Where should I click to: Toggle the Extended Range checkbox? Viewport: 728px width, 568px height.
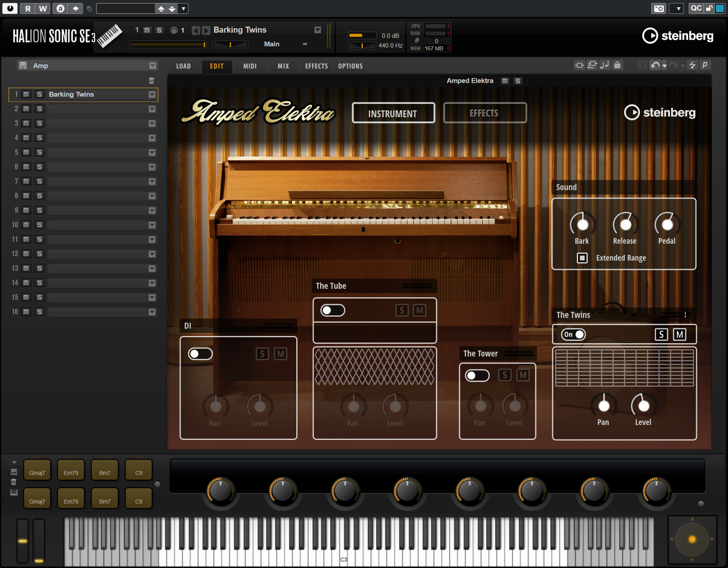click(582, 258)
